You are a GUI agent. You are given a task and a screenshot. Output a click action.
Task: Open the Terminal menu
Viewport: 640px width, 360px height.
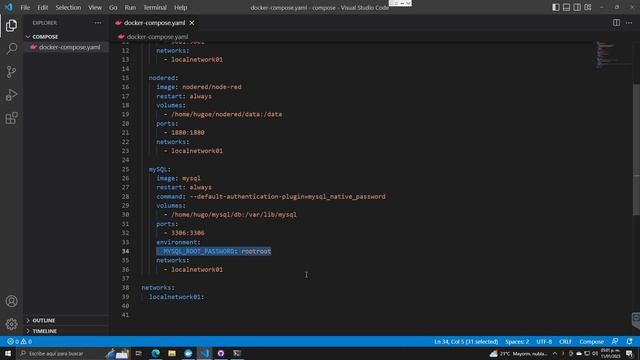pos(155,7)
